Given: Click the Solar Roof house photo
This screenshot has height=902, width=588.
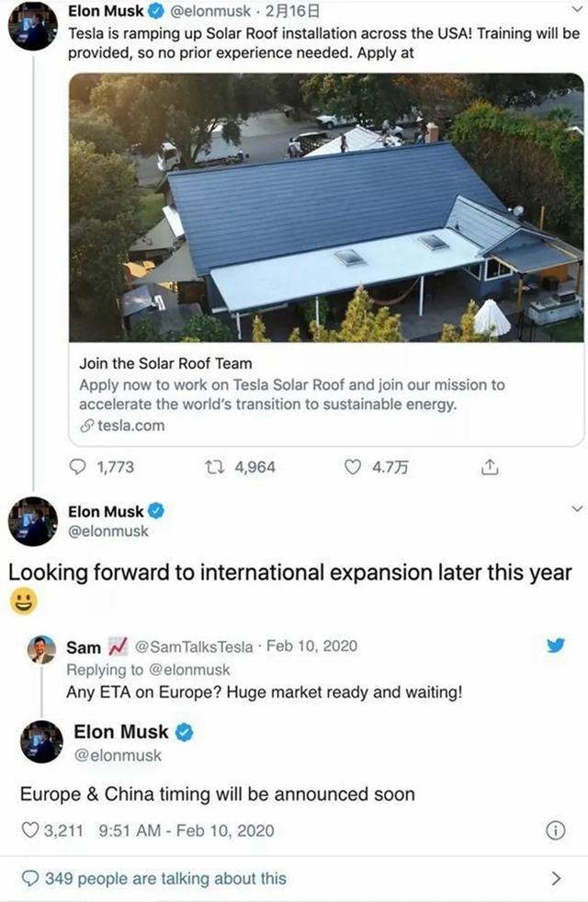Looking at the screenshot, I should (325, 207).
